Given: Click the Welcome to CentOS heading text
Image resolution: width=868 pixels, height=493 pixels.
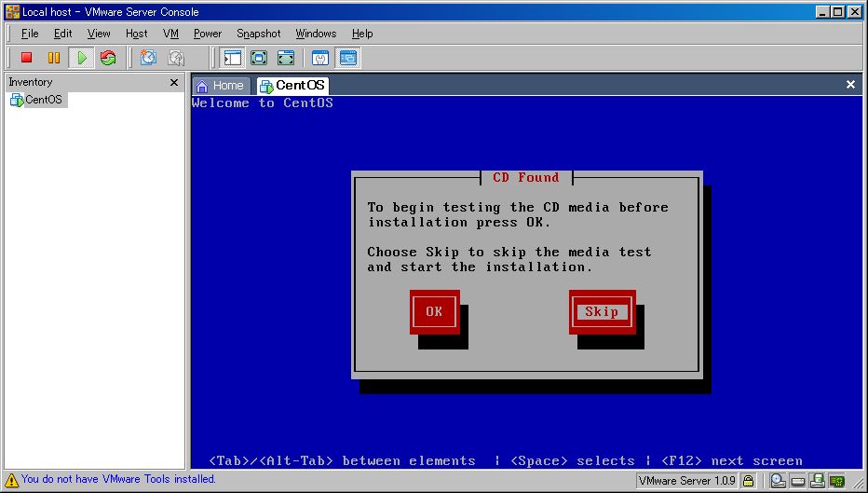Looking at the screenshot, I should tap(263, 103).
